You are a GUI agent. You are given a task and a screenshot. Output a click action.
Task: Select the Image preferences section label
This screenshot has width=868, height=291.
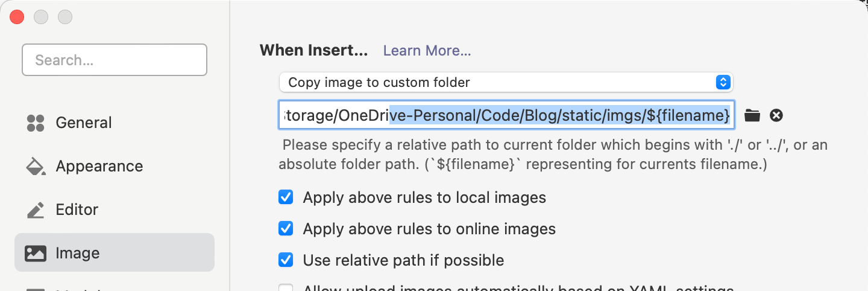[x=78, y=253]
